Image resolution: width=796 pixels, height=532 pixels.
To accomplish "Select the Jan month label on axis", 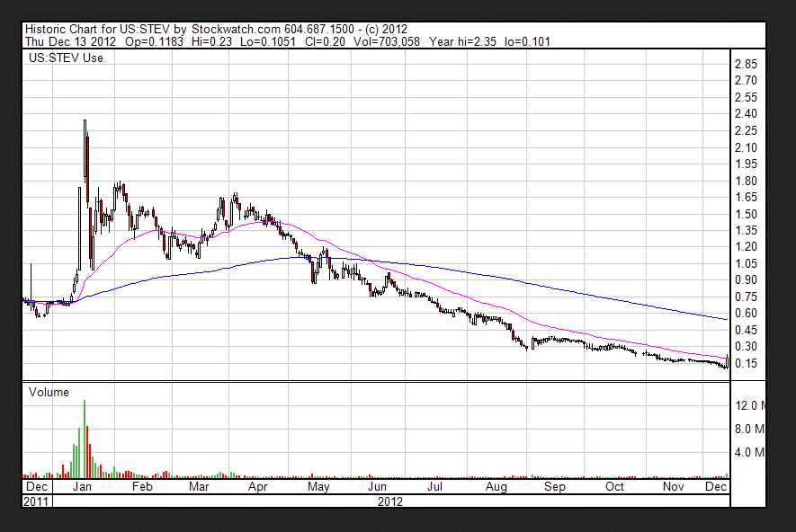I will 83,485.
